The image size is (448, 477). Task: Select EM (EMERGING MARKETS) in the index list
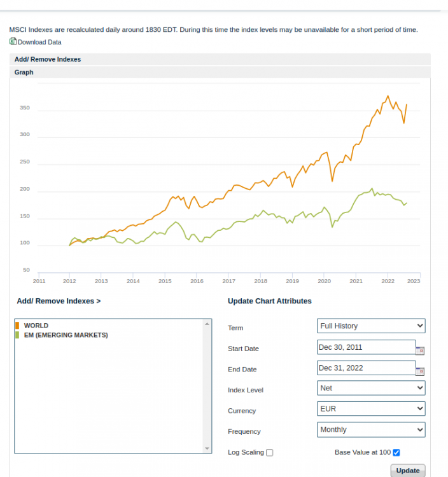[x=66, y=335]
